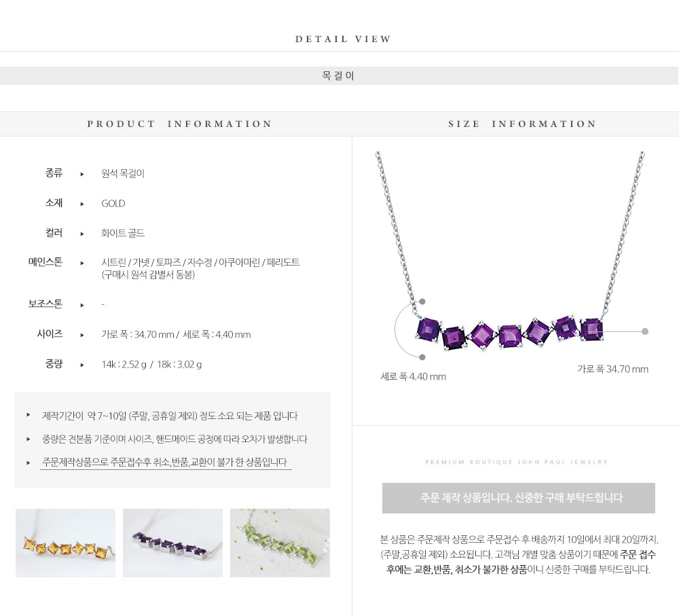Open the purple amethyst necklace thumbnail
Viewport: 679px width, 616px height.
point(172,543)
